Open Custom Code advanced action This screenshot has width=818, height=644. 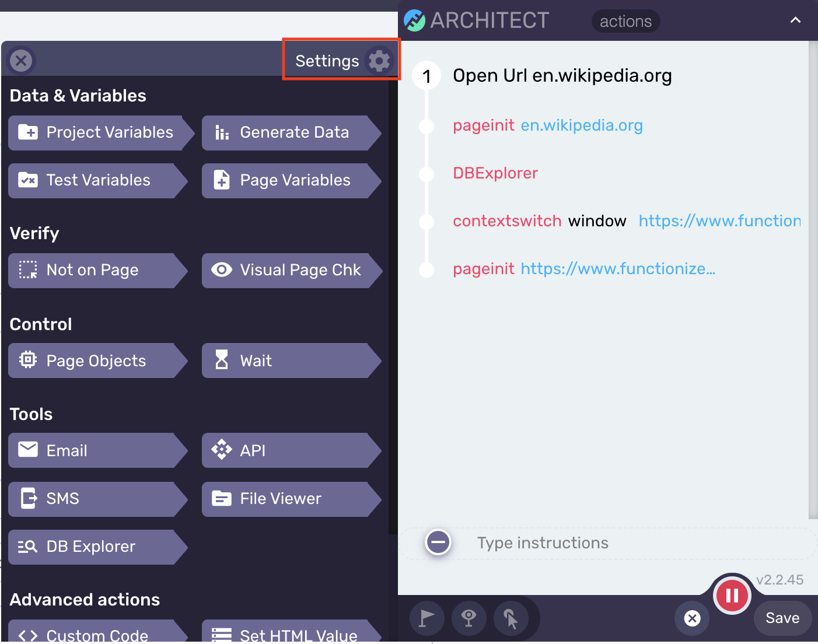(x=97, y=632)
